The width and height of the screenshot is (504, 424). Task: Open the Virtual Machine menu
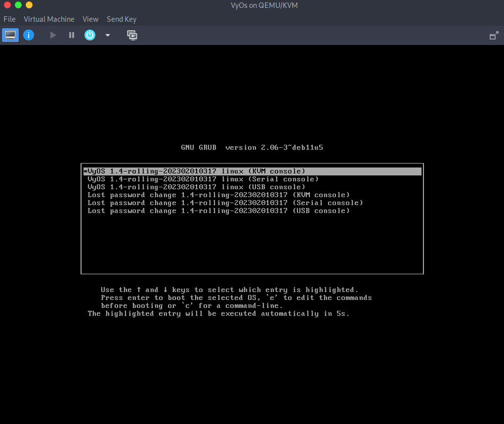point(49,19)
